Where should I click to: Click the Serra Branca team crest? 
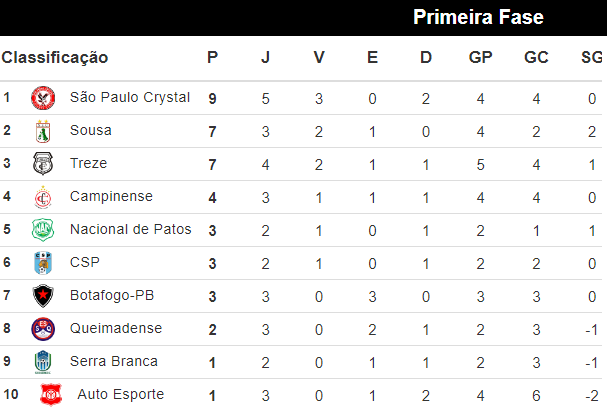coord(43,362)
